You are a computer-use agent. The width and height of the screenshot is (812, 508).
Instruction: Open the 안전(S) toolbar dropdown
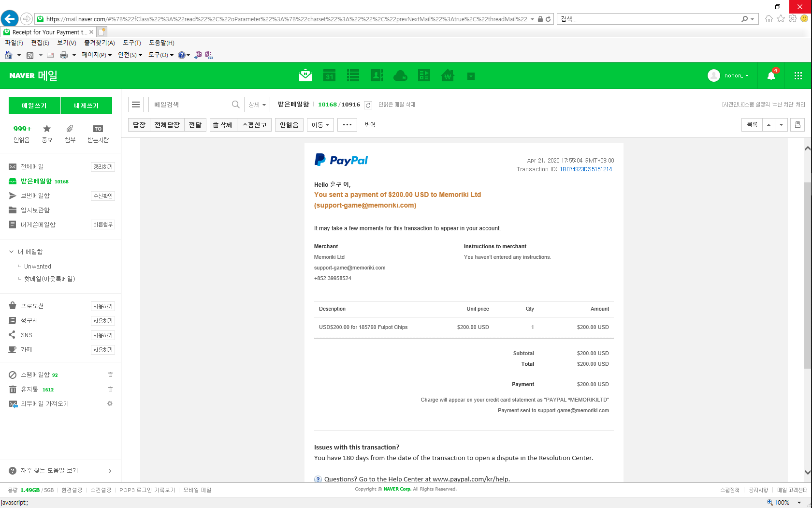(130, 55)
